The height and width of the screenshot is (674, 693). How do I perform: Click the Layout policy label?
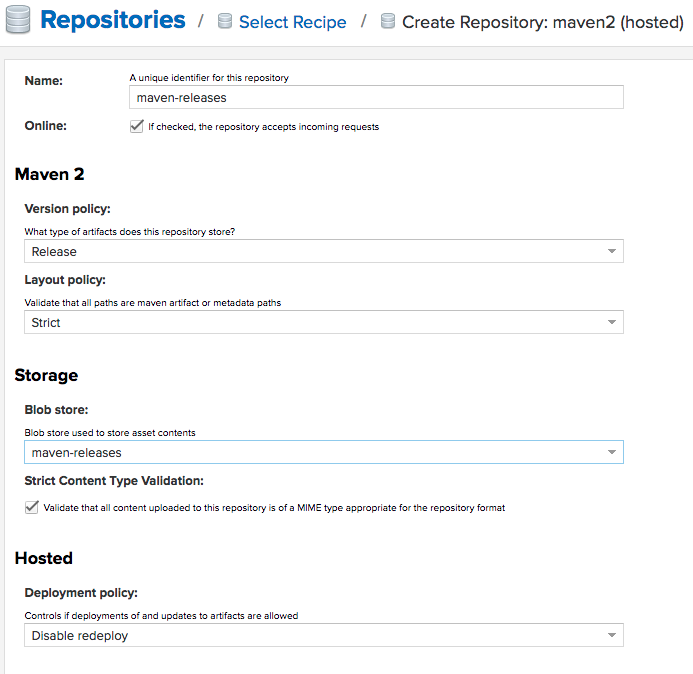pyautogui.click(x=65, y=280)
